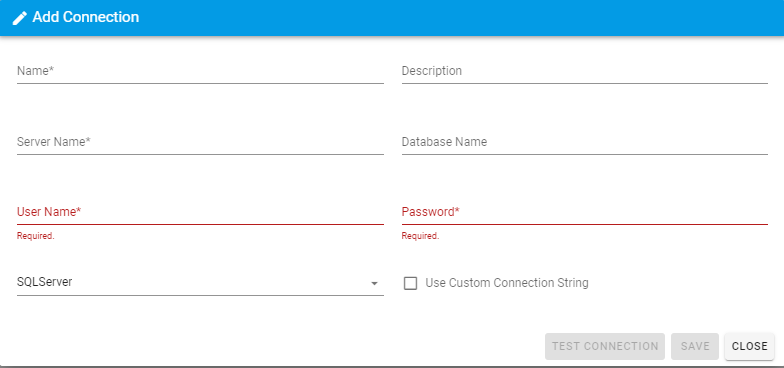Click the dropdown arrow beside SQLServer
784x368 pixels.
click(374, 284)
